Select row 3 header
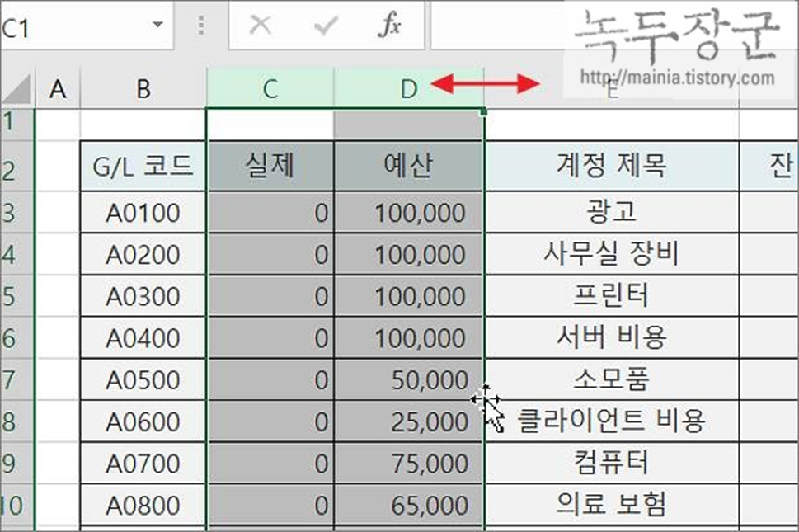 click(16, 213)
